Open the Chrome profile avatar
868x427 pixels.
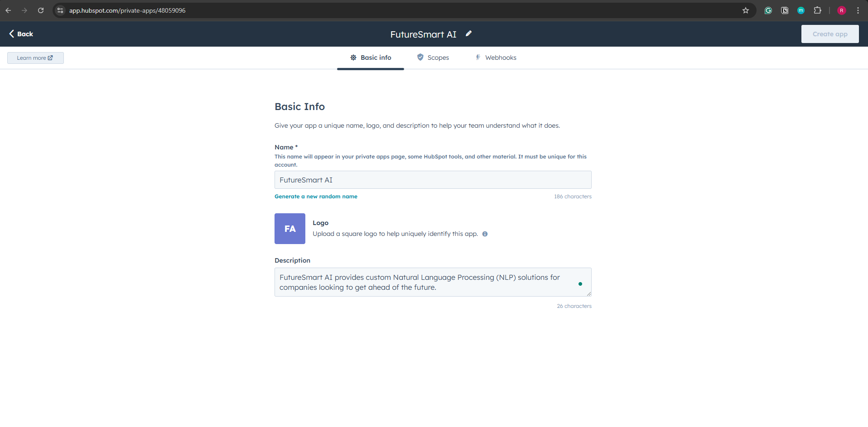pos(842,10)
